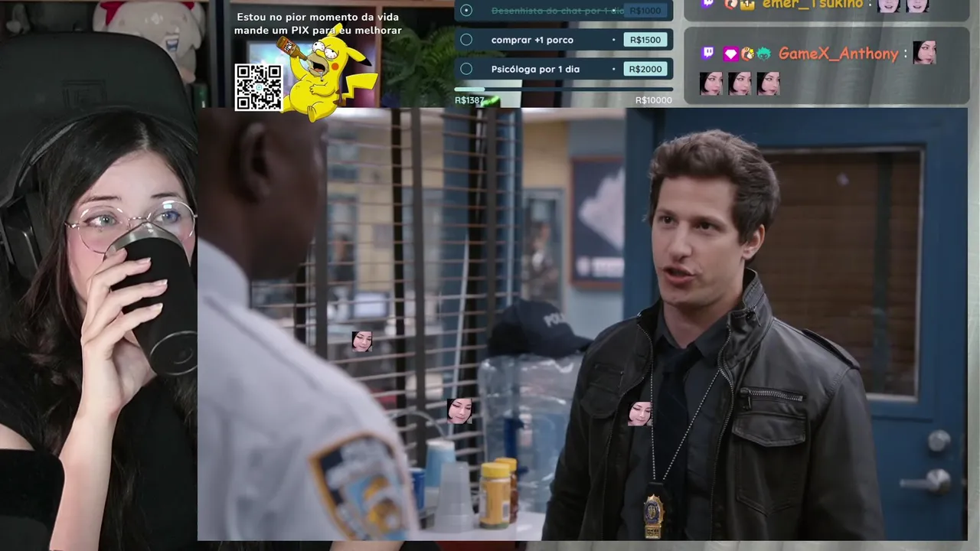980x551 pixels.
Task: Click the TV show video frame
Action: 583,324
